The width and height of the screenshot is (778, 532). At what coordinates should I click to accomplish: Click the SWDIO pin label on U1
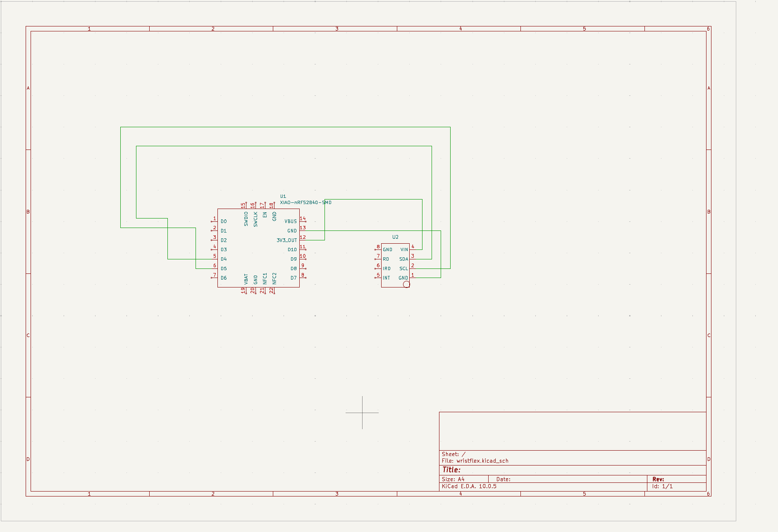tap(246, 219)
